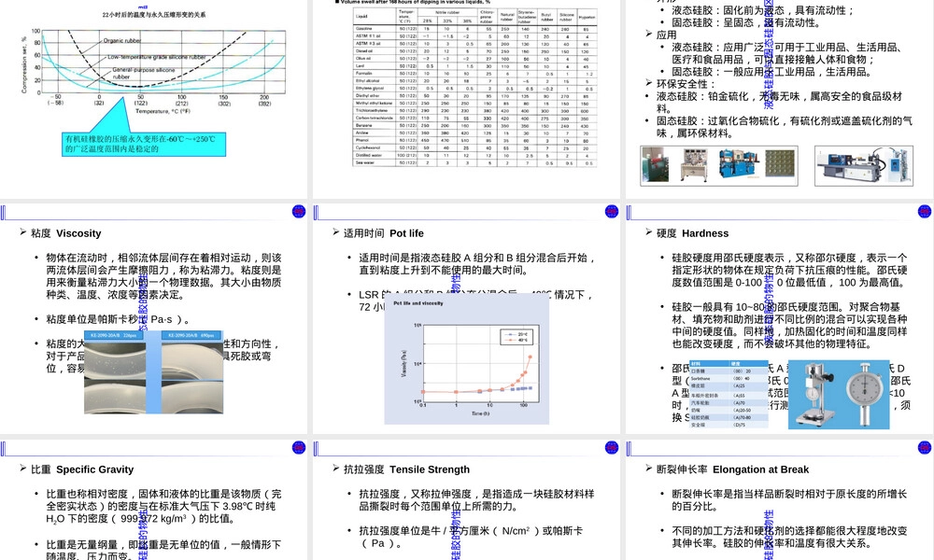
Task: Click the 'General-purpose silicone rubber' chart label
Action: (x=144, y=73)
